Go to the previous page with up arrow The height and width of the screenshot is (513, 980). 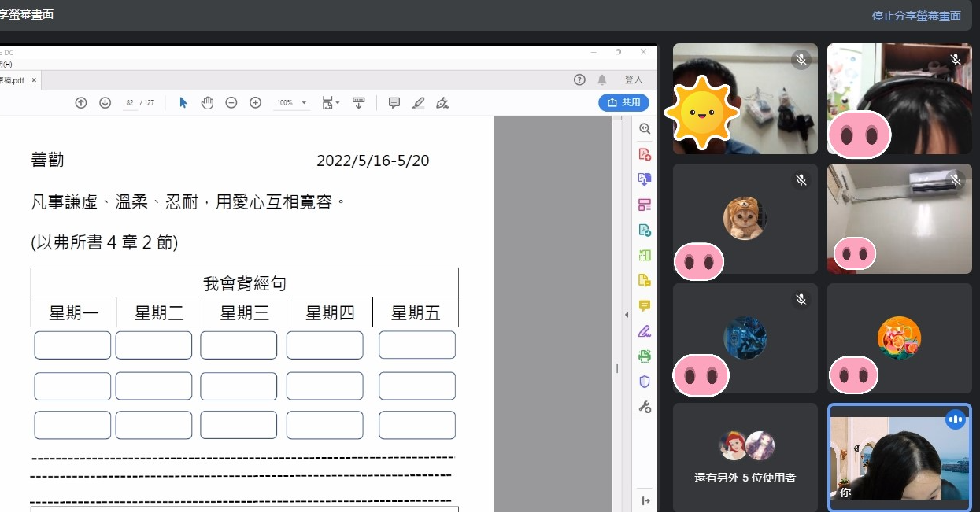(x=81, y=103)
